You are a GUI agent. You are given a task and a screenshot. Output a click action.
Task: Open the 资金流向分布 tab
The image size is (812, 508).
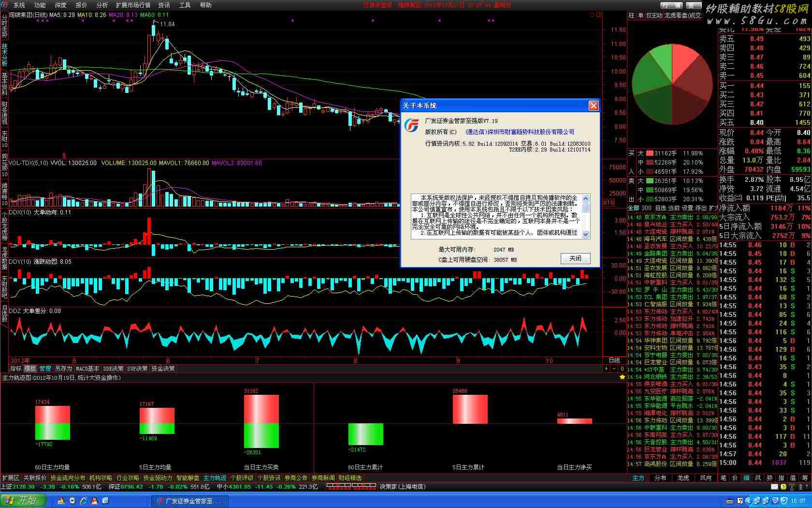tap(68, 478)
